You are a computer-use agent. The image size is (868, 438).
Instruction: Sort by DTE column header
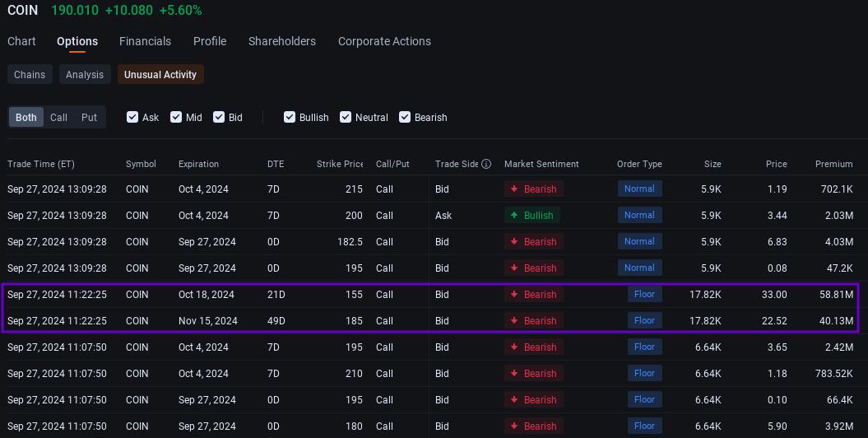pos(276,164)
